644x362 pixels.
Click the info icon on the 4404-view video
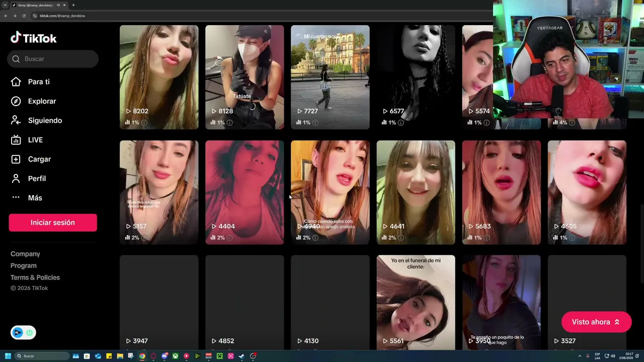pyautogui.click(x=230, y=238)
